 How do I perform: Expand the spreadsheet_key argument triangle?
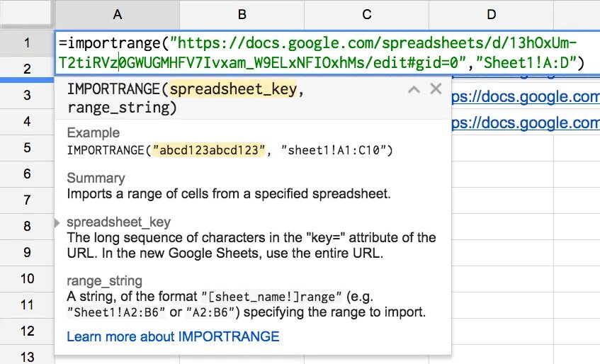click(57, 222)
